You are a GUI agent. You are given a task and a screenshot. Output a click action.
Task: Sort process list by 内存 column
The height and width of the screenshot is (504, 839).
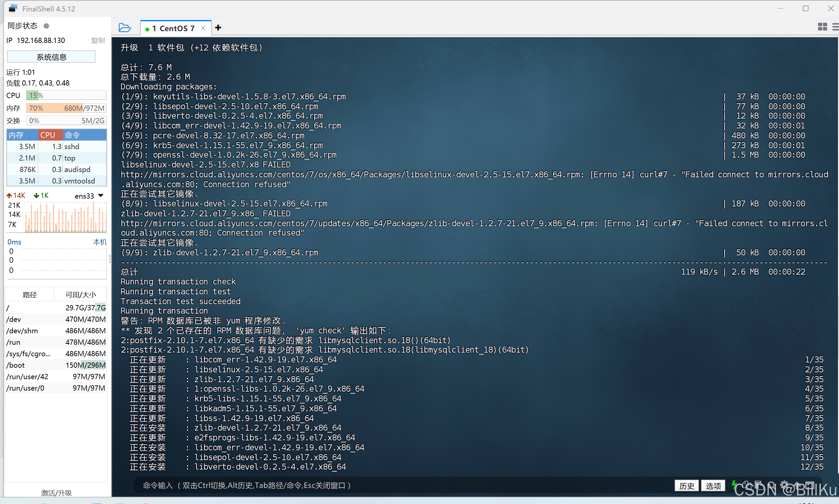click(x=22, y=135)
